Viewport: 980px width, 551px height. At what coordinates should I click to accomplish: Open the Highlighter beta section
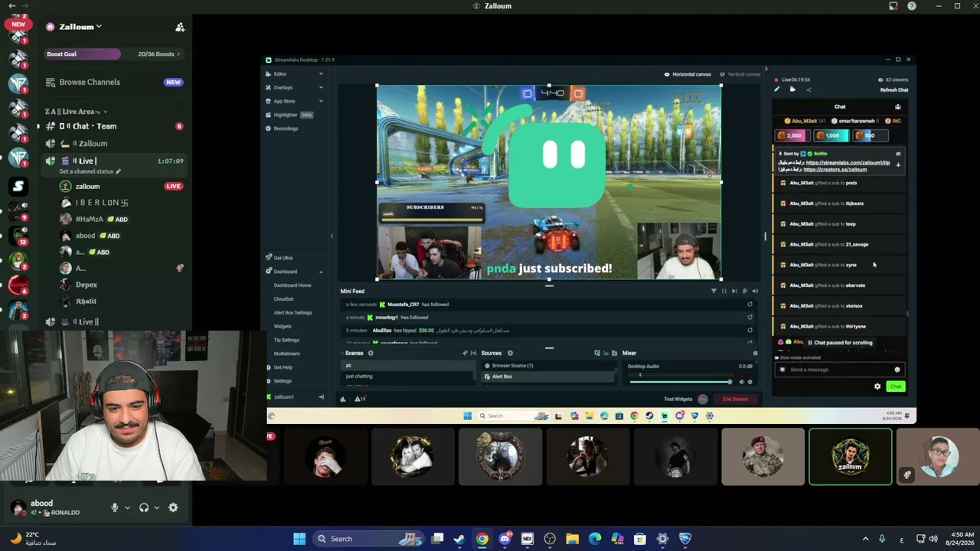click(289, 115)
